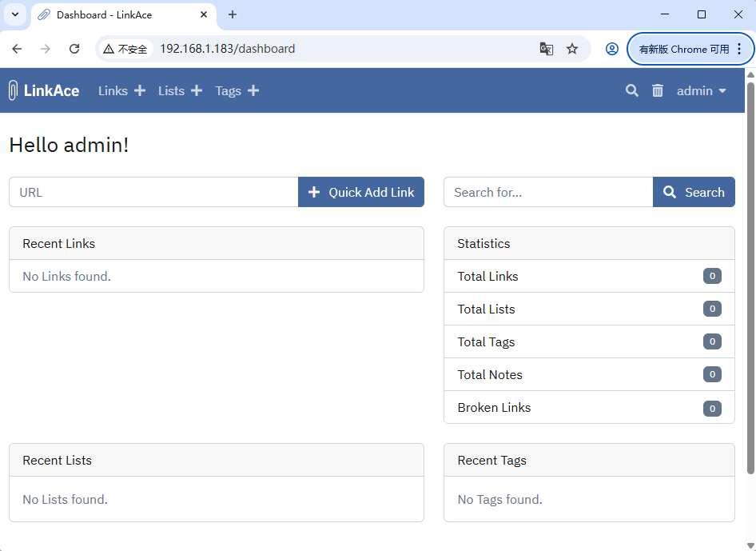Open the Lists menu item
Viewport: 756px width, 551px height.
171,90
